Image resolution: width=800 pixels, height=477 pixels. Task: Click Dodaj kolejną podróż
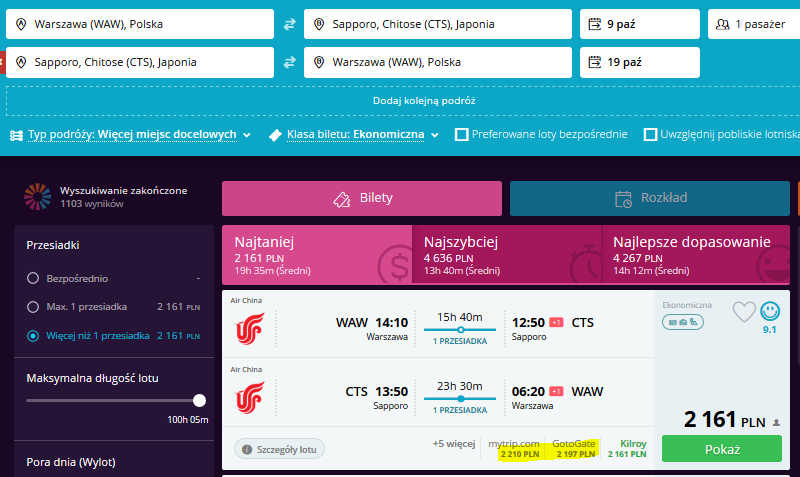(x=424, y=101)
